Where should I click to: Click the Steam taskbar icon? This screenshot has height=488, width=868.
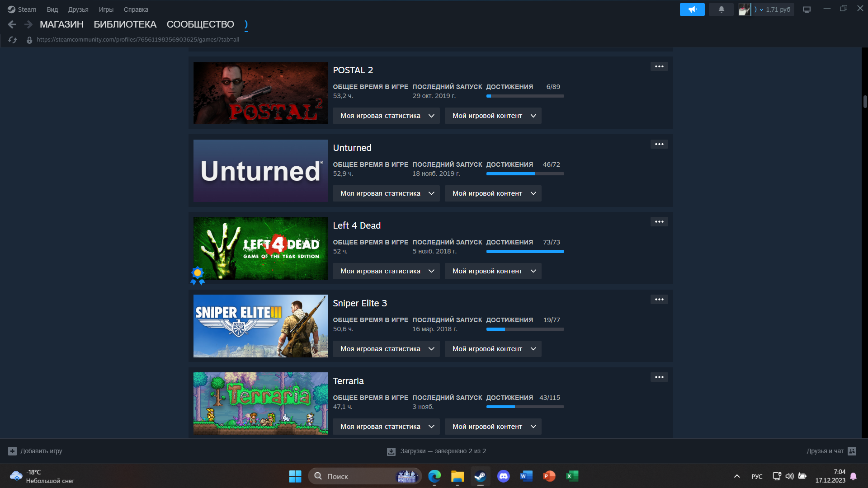480,476
